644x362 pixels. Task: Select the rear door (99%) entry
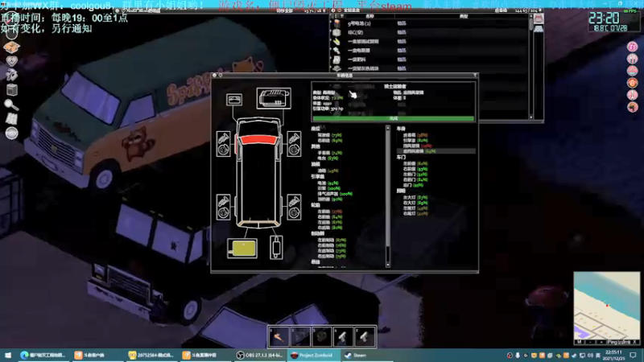413,185
